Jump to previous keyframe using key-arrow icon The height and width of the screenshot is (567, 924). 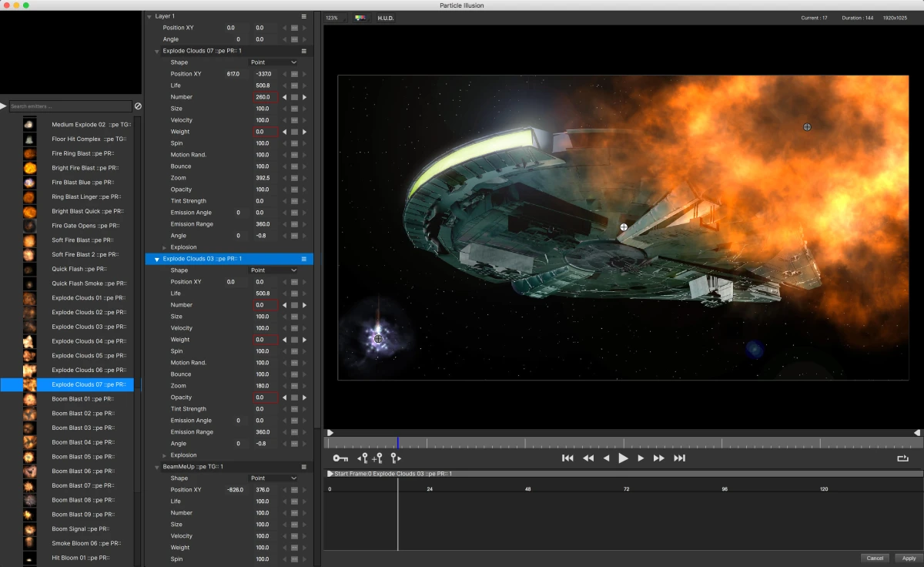pos(362,458)
